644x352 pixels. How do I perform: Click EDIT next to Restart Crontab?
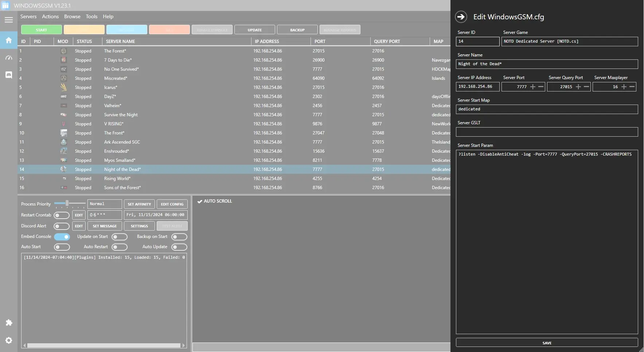coord(79,215)
